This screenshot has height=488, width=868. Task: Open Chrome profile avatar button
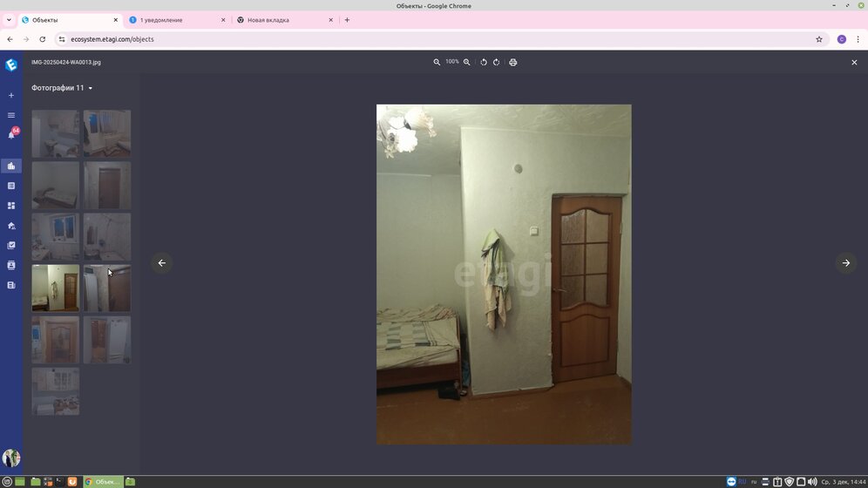point(842,39)
